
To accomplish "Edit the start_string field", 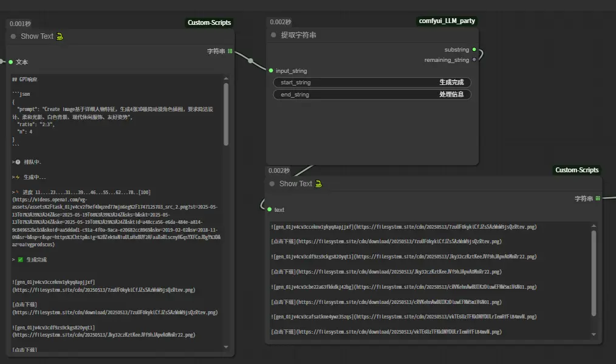I will 372,83.
